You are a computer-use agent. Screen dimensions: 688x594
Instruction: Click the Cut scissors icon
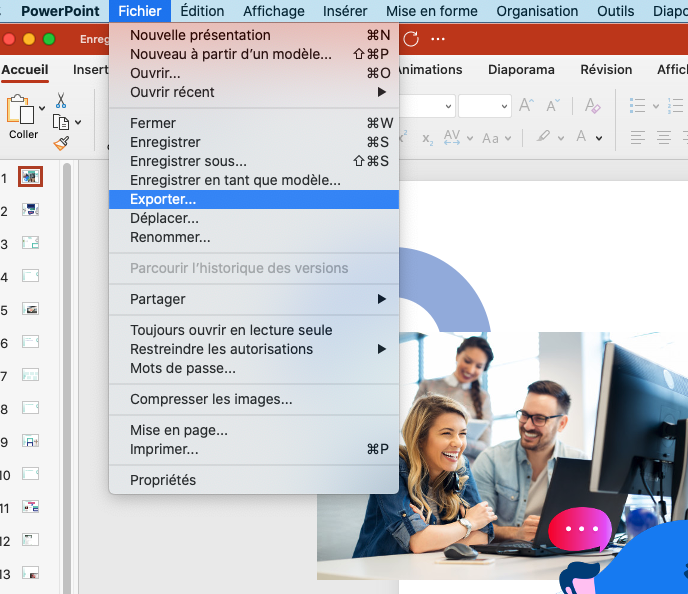[x=61, y=100]
